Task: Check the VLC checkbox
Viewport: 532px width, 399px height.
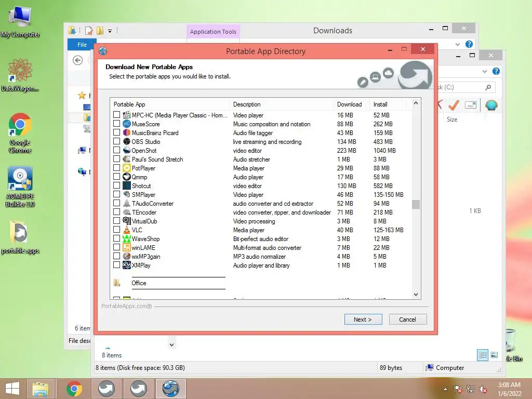Action: tap(117, 229)
